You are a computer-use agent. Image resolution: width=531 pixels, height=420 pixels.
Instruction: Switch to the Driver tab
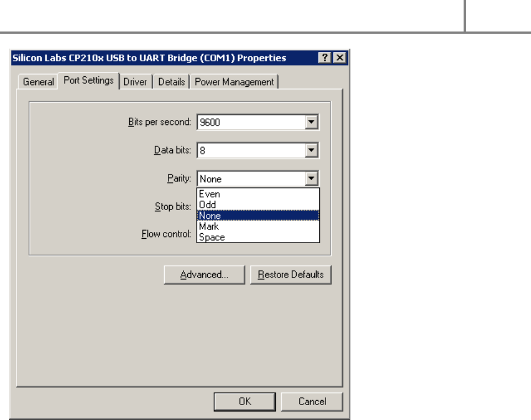click(x=135, y=82)
